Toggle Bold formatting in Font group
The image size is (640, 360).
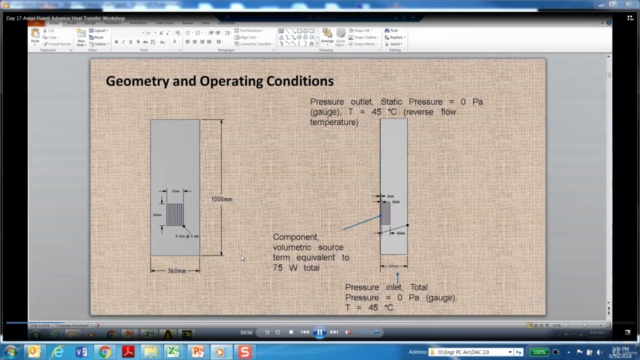(116, 42)
